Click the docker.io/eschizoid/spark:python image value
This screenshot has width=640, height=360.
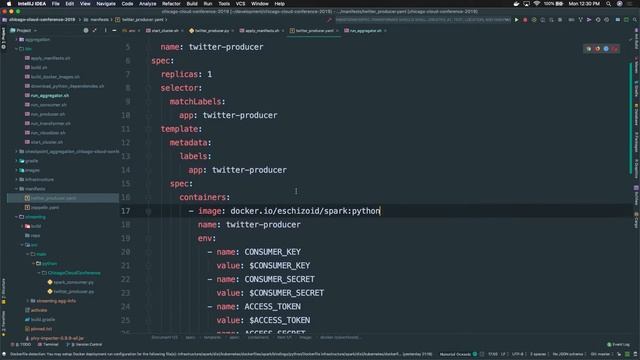point(305,211)
